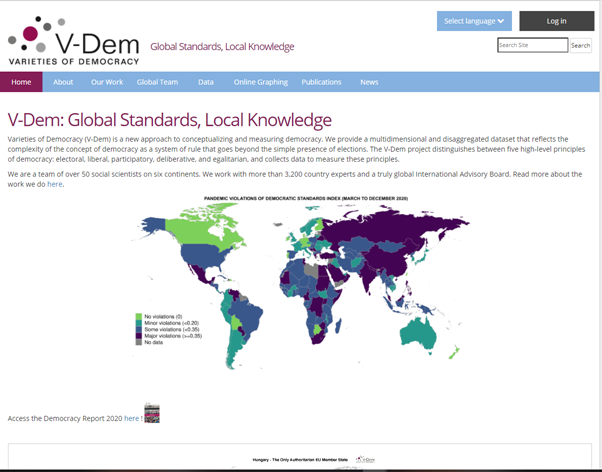
Task: Click the 'No data' legend swatch
Action: 139,342
